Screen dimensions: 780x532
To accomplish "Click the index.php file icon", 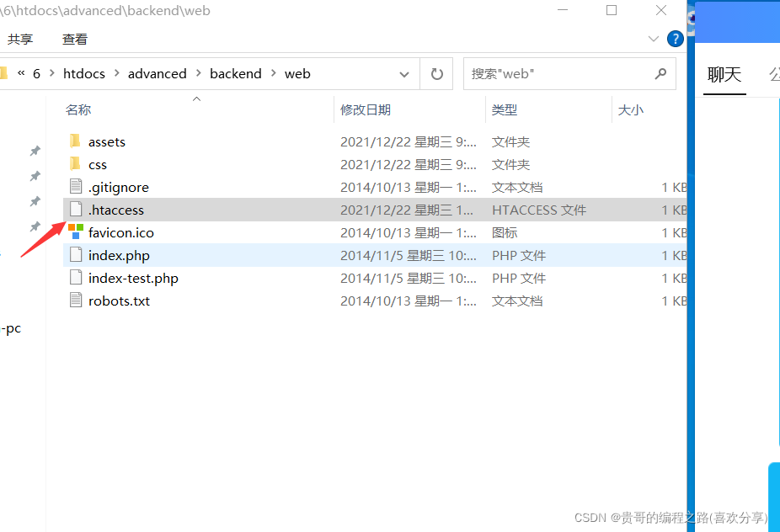I will pyautogui.click(x=76, y=254).
